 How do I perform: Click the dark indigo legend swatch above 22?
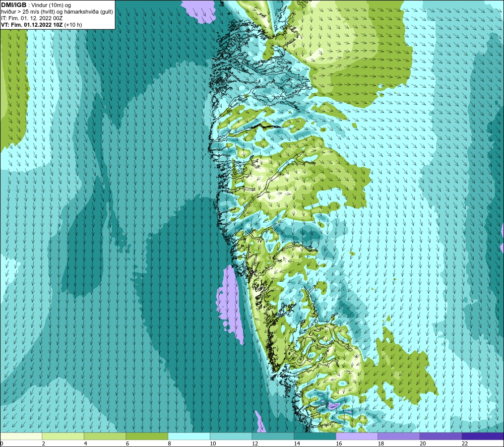click(483, 436)
